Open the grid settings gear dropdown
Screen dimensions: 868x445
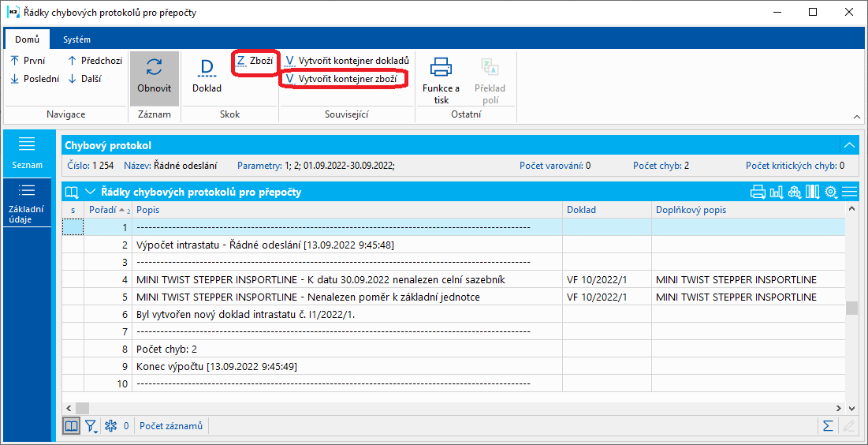[831, 193]
